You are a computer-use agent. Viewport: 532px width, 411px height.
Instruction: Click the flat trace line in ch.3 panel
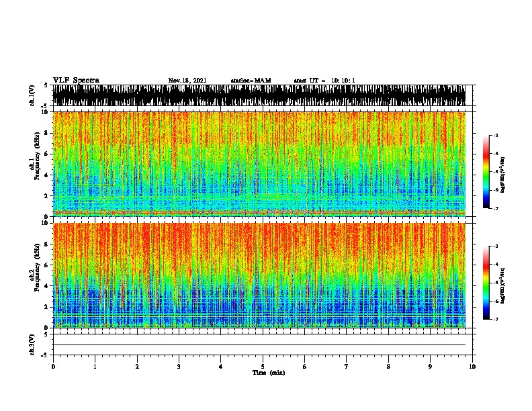click(259, 345)
